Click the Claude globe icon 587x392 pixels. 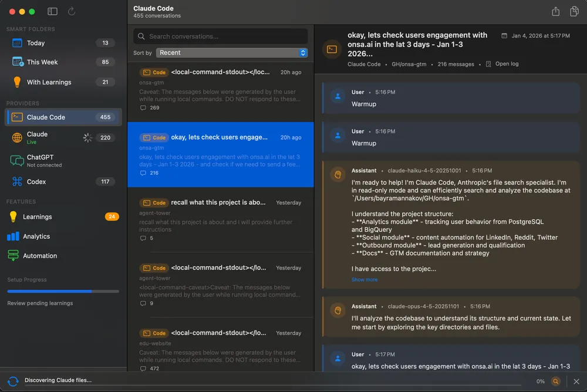click(x=17, y=138)
